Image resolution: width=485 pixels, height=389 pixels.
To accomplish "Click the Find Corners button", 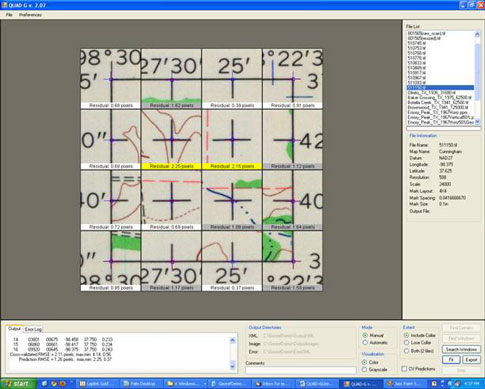I will [x=461, y=328].
